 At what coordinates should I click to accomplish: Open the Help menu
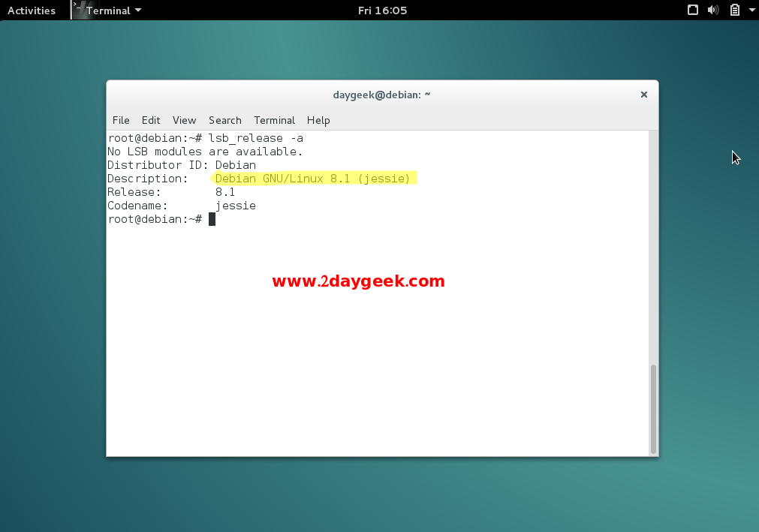(x=318, y=120)
